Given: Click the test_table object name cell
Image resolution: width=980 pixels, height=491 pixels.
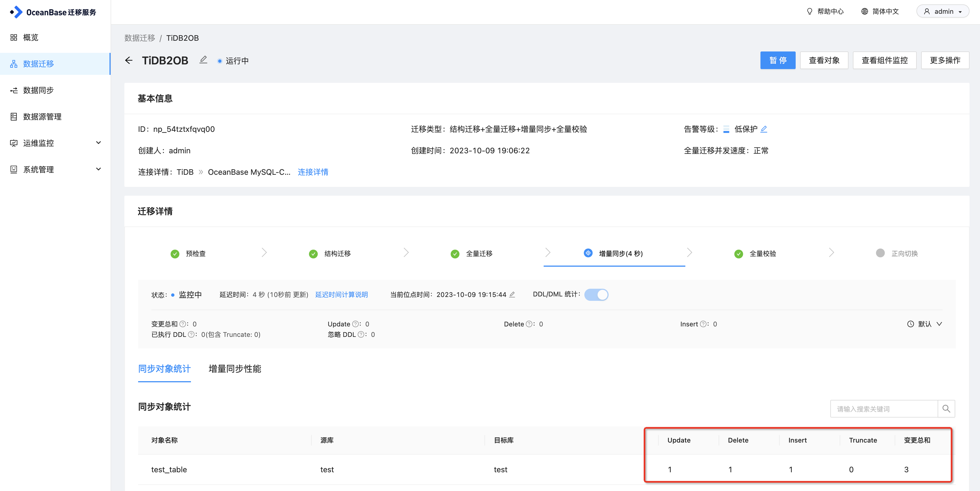Looking at the screenshot, I should tap(169, 470).
